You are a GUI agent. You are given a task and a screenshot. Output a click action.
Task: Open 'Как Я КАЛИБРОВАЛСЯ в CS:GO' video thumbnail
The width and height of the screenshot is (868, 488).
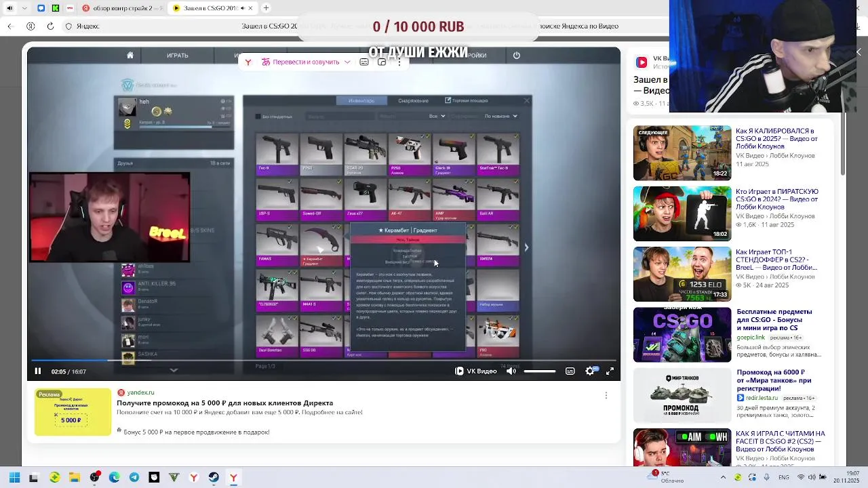pyautogui.click(x=682, y=153)
